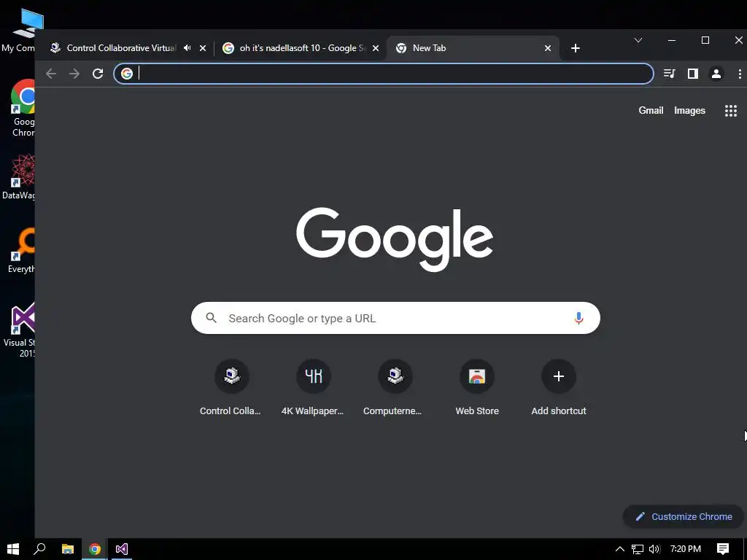Click the Google icon in the address bar
The width and height of the screenshot is (747, 560).
(x=127, y=74)
